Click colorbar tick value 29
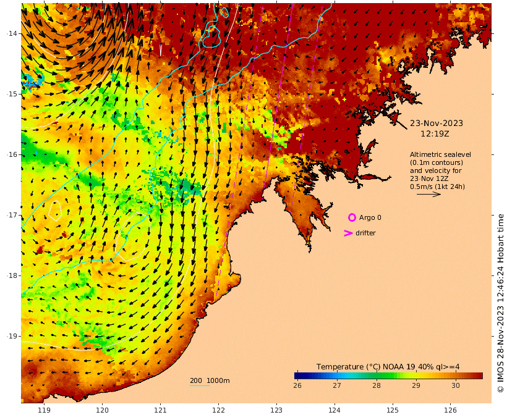Image resolution: width=507 pixels, height=420 pixels. tap(416, 385)
